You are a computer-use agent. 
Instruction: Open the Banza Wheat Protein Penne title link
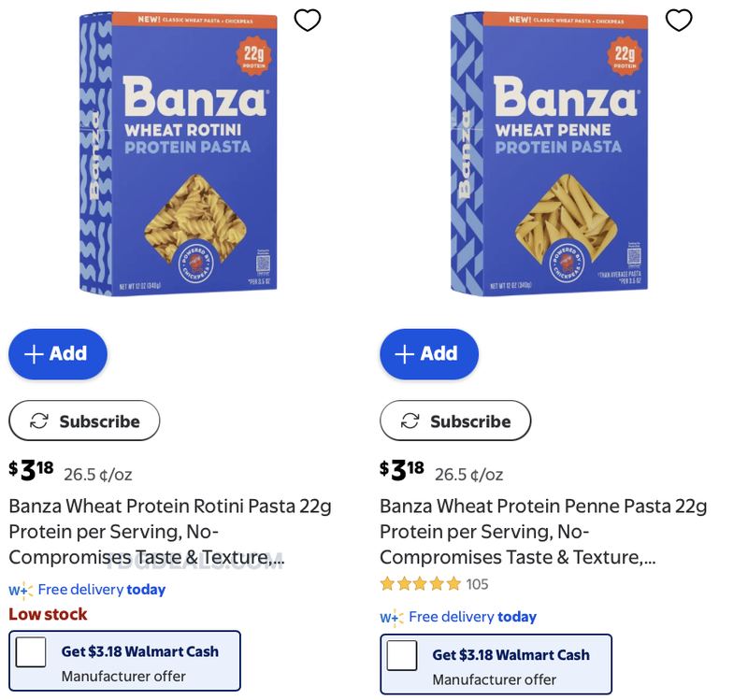point(543,531)
